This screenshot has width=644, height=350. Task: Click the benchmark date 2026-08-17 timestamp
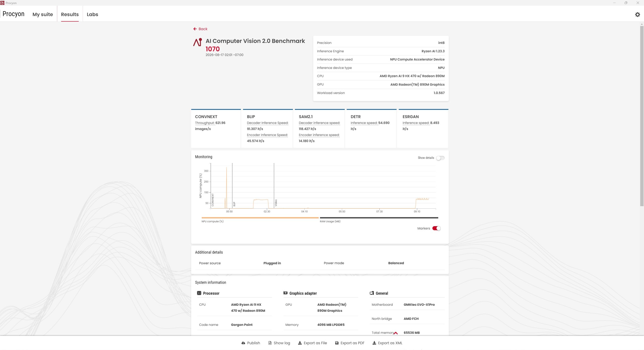pos(224,55)
